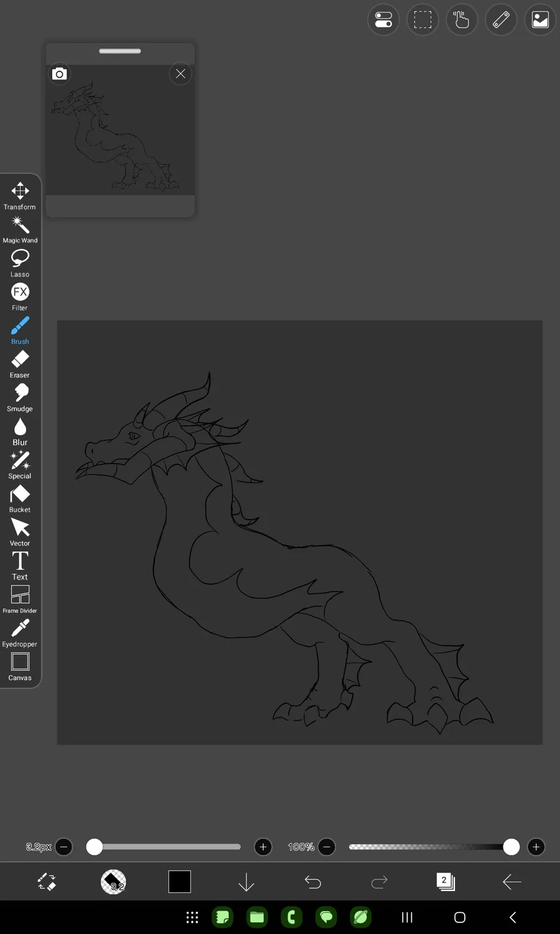Switch brush and eraser toggle icon
This screenshot has width=560, height=934.
(47, 882)
